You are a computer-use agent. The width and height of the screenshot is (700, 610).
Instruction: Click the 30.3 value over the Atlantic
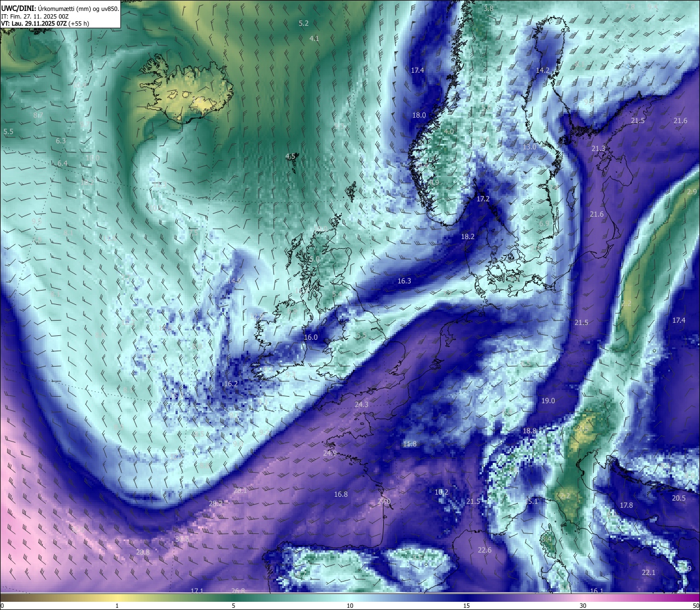coord(182,539)
